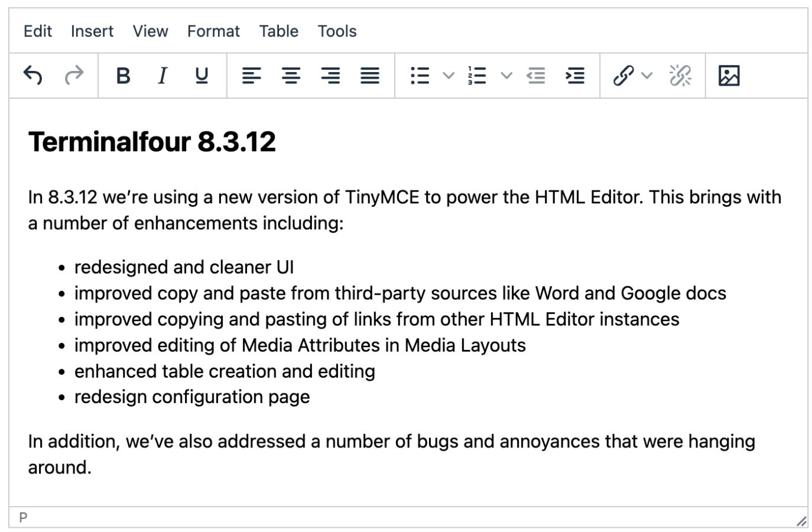The image size is (812, 532).
Task: Toggle right text alignment
Action: point(330,76)
